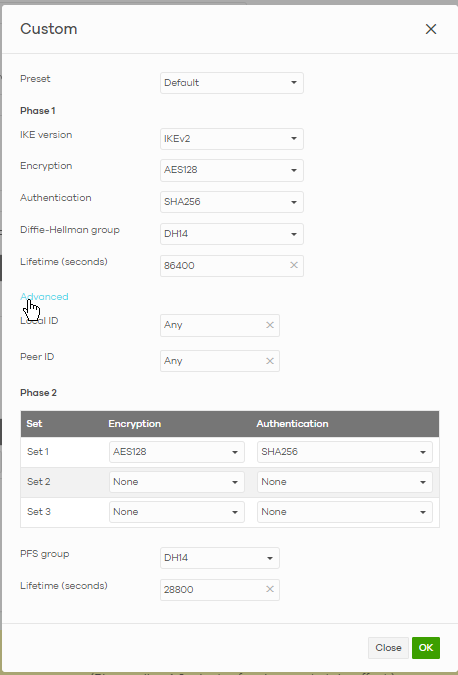Viewport: 458px width, 675px height.
Task: Focus the Peer ID input field
Action: click(x=213, y=361)
